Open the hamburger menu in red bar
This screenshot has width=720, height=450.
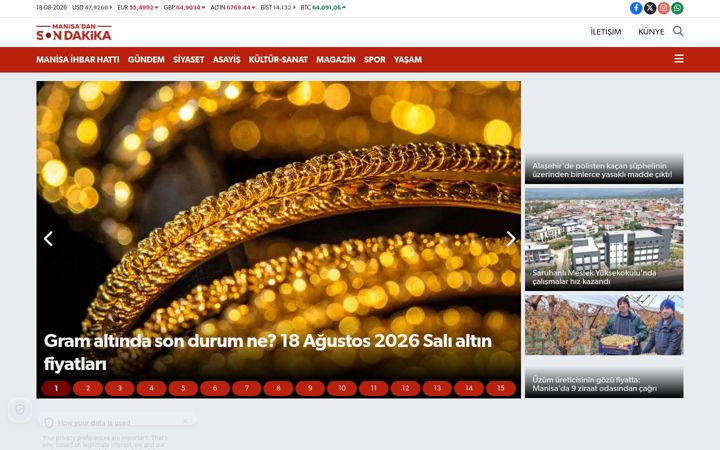point(679,59)
